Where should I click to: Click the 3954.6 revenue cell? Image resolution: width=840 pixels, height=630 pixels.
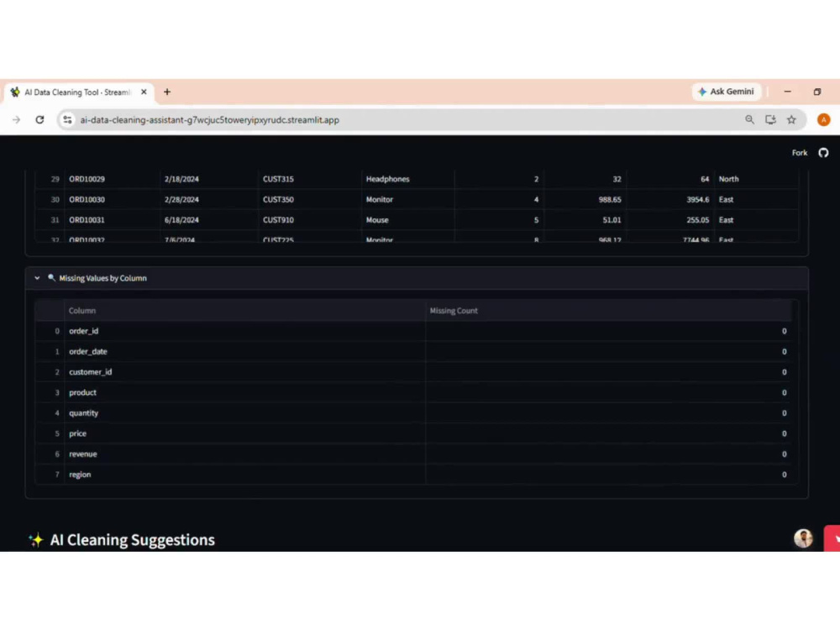pyautogui.click(x=670, y=199)
